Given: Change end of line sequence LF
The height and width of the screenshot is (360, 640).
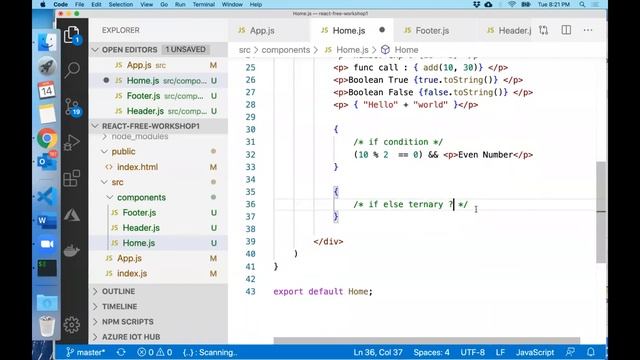Looking at the screenshot, I should point(500,352).
